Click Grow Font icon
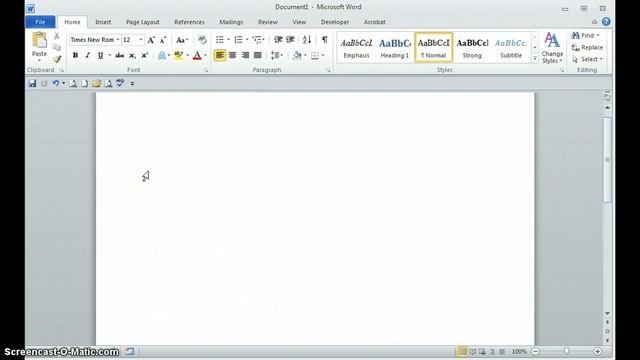The height and width of the screenshot is (360, 640). pyautogui.click(x=151, y=40)
